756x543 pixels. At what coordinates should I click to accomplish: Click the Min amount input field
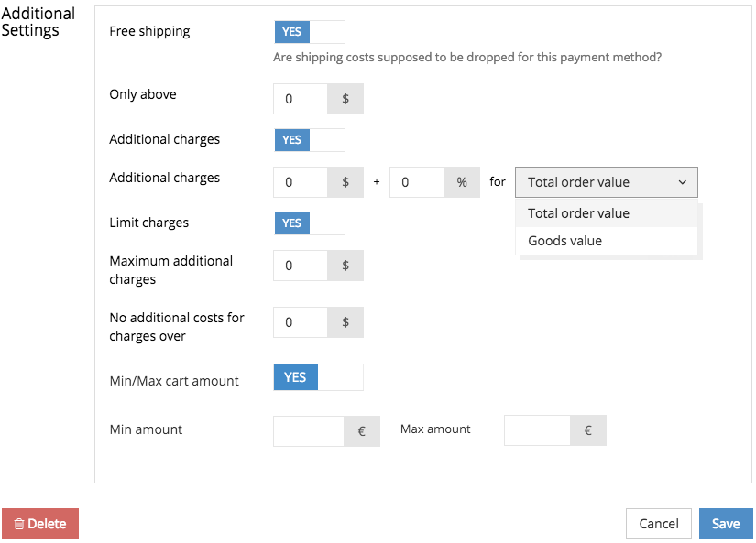(x=309, y=431)
